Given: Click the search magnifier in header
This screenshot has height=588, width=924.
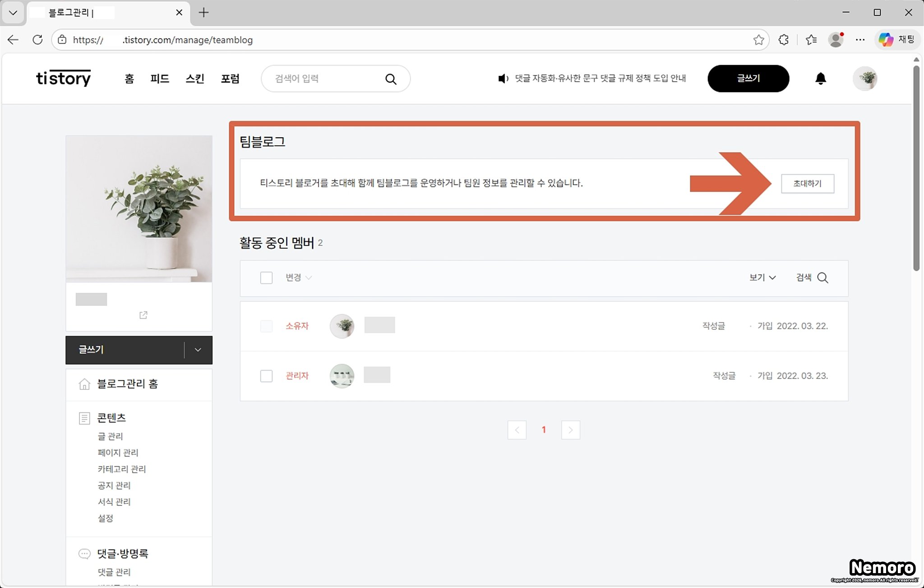Looking at the screenshot, I should click(x=391, y=79).
